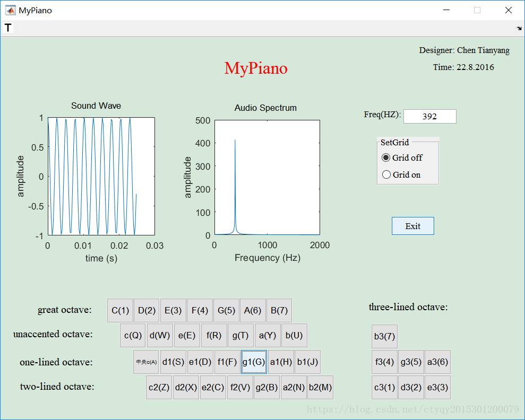Play great octave note D(2)
This screenshot has width=525, height=420.
tap(147, 310)
